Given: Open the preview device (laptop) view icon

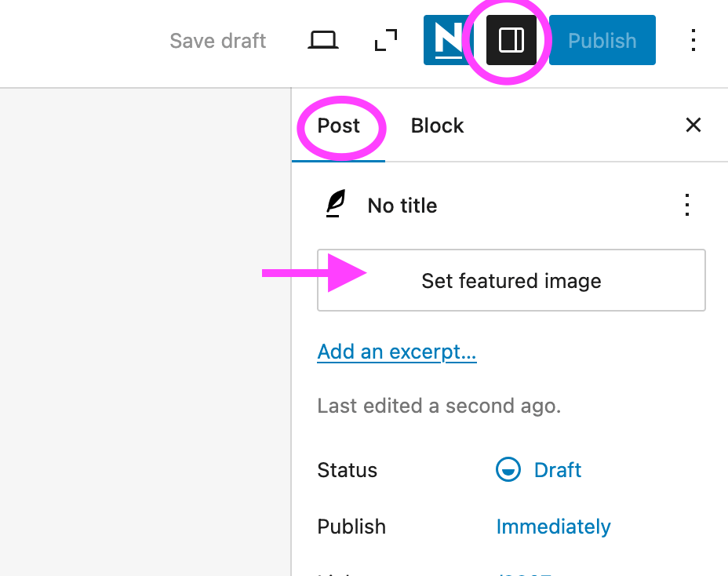Looking at the screenshot, I should tap(322, 40).
